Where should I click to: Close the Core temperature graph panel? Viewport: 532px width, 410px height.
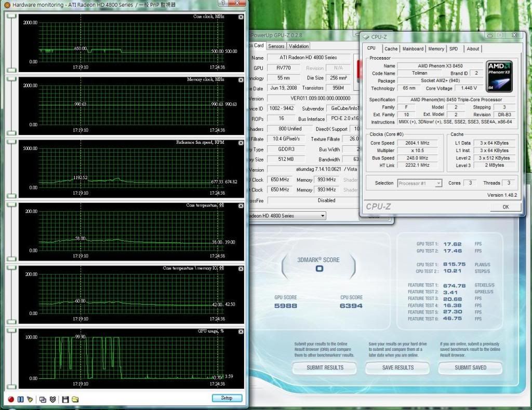(241, 206)
